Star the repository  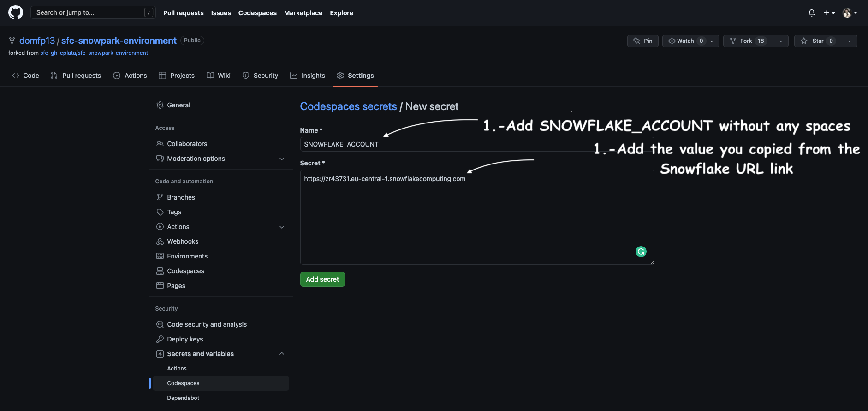(818, 41)
